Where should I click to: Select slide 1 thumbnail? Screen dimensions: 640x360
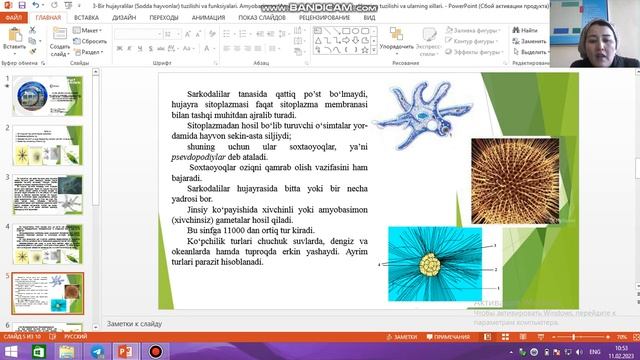pyautogui.click(x=47, y=96)
